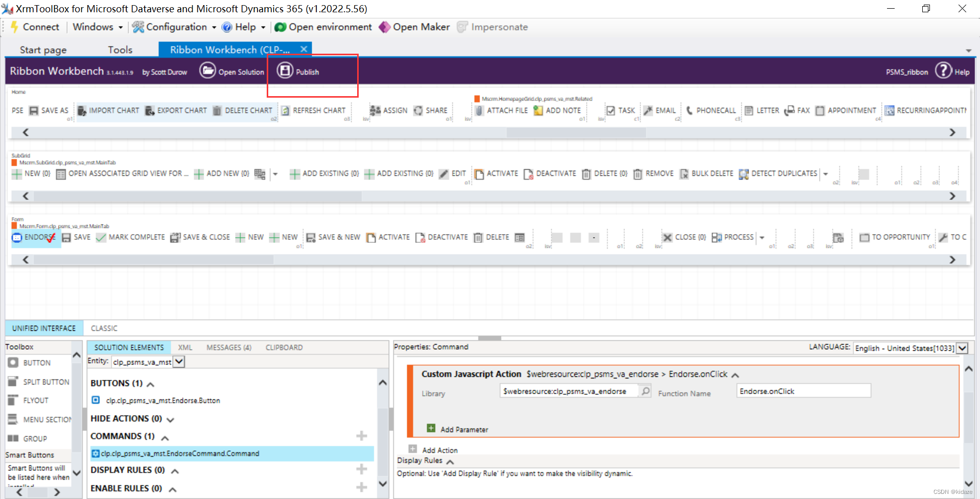This screenshot has height=499, width=980.
Task: Click the Library lookup magnifier icon
Action: (x=645, y=391)
